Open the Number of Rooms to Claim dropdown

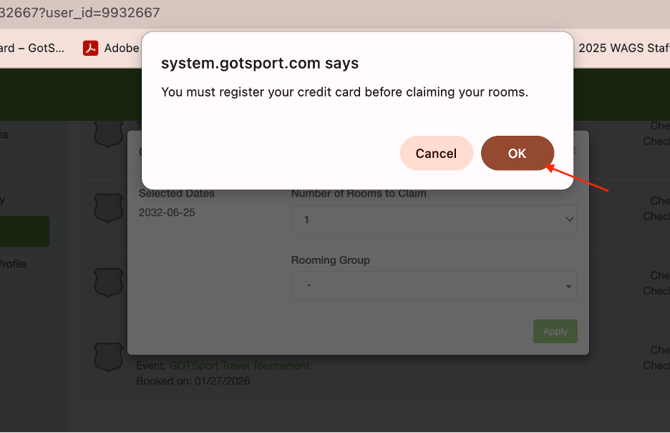pyautogui.click(x=433, y=219)
